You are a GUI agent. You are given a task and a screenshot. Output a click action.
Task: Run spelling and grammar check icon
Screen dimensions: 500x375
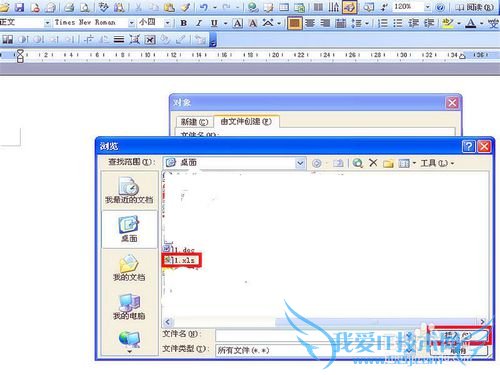104,7
